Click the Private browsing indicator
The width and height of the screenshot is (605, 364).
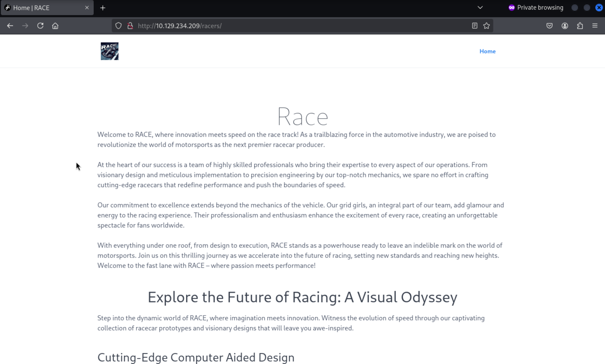point(536,8)
